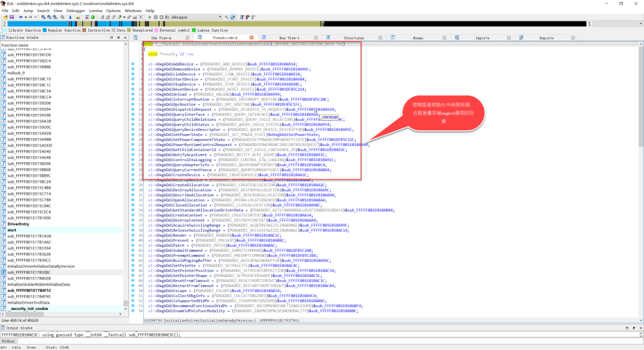Select InitializeDriverInitializeDataByVersion in functions list
This screenshot has width=644, height=350.
(61, 266)
